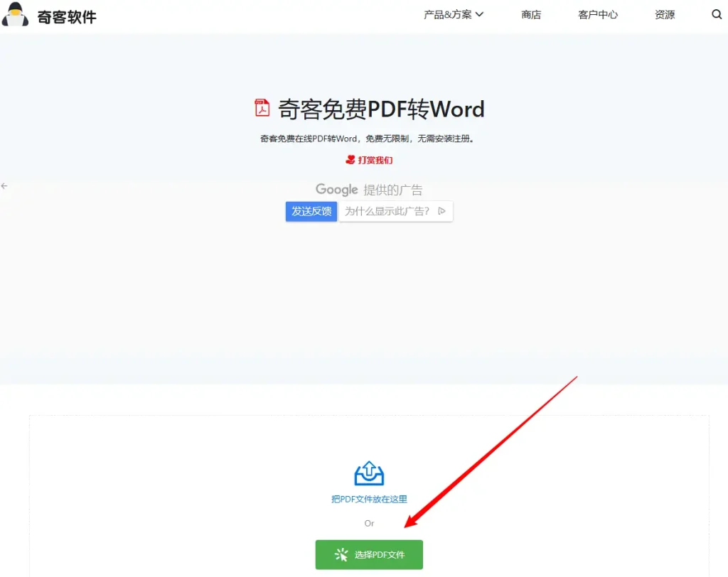Viewport: 728px width, 577px height.
Task: Open the 客户中心 menu item
Action: coord(599,14)
